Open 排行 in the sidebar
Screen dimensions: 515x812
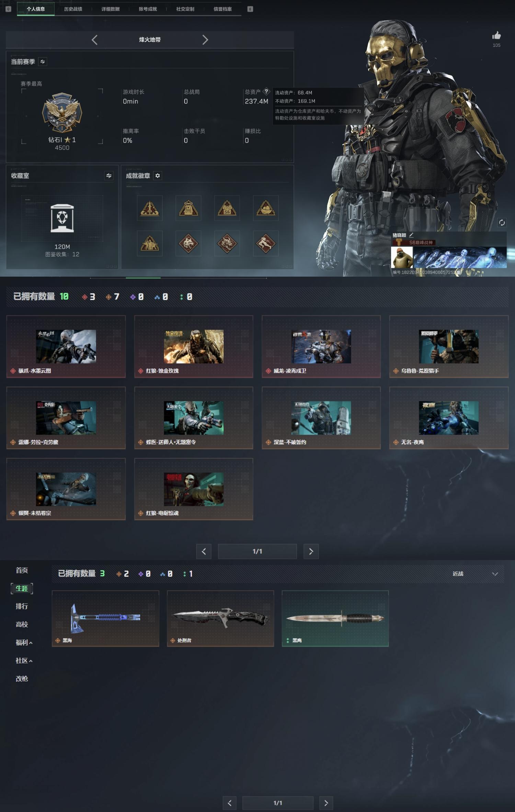tap(22, 606)
